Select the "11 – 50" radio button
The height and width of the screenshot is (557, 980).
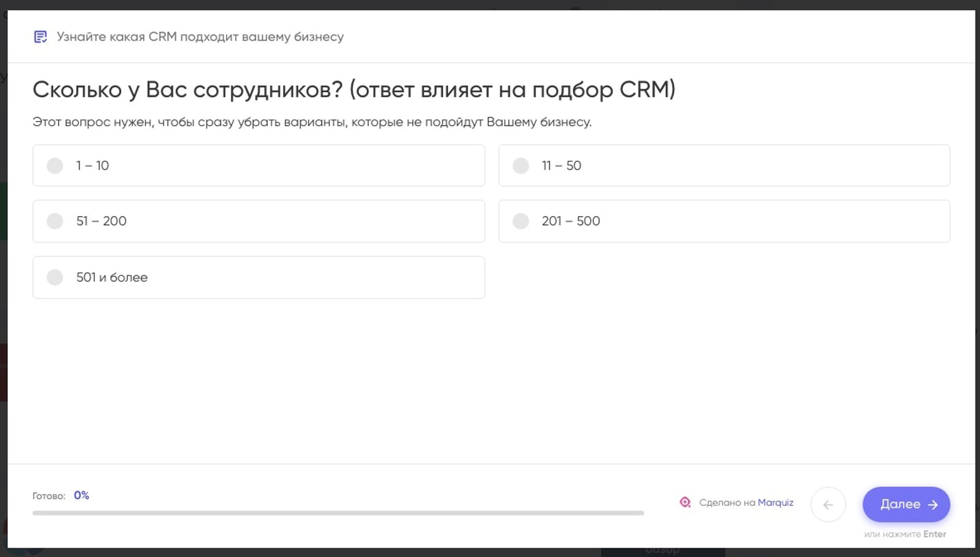pyautogui.click(x=521, y=165)
